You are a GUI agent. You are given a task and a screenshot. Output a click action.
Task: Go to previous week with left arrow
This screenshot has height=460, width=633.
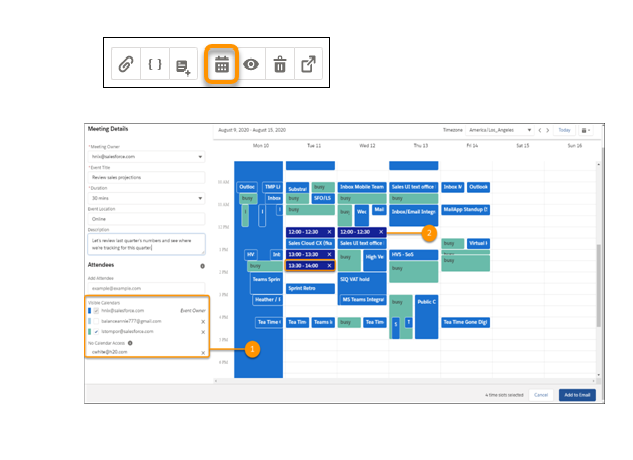coord(540,130)
